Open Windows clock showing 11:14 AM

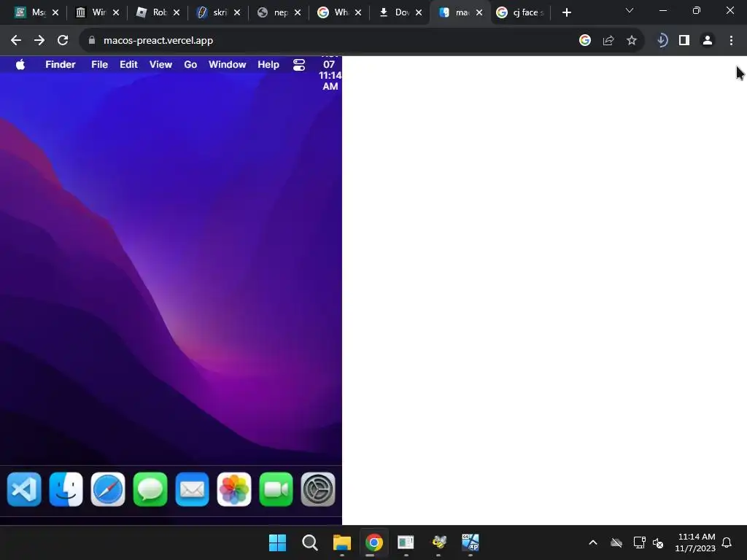(695, 542)
